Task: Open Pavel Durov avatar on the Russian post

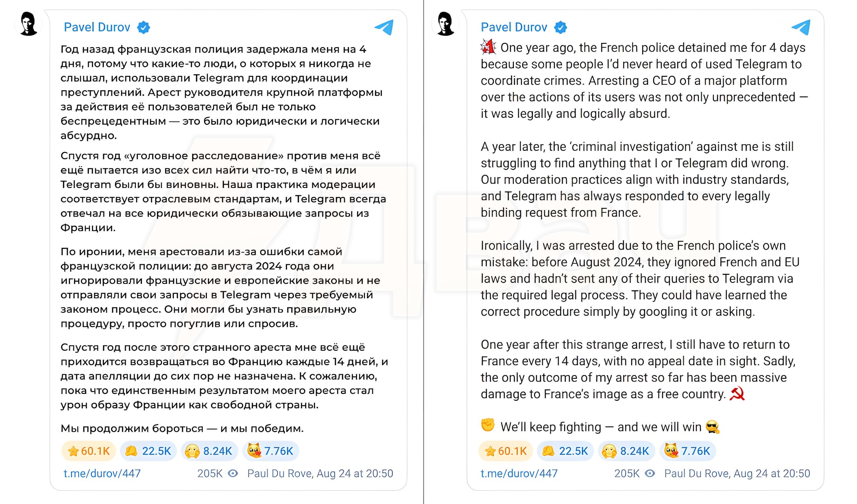Action: [x=28, y=23]
